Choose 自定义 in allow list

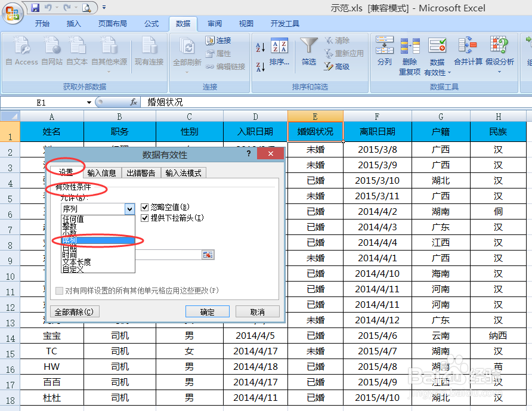click(x=98, y=270)
